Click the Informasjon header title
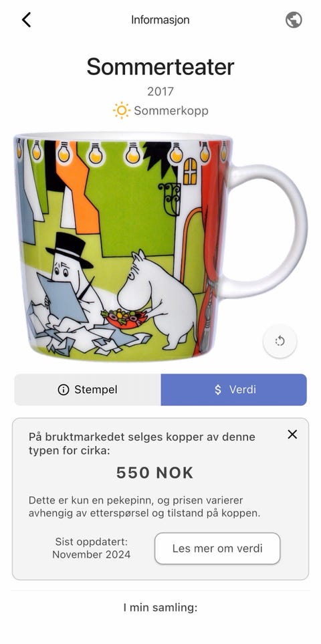This screenshot has height=644, width=321. 160,19
